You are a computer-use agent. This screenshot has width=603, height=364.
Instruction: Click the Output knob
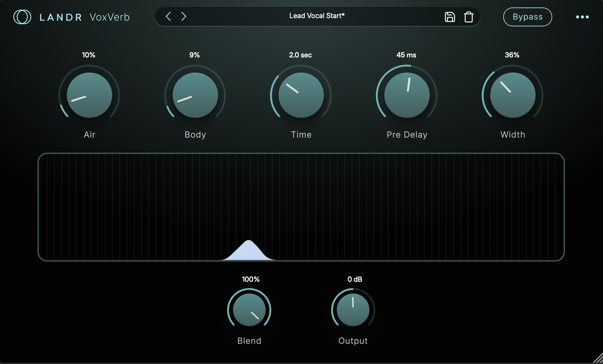click(x=353, y=310)
